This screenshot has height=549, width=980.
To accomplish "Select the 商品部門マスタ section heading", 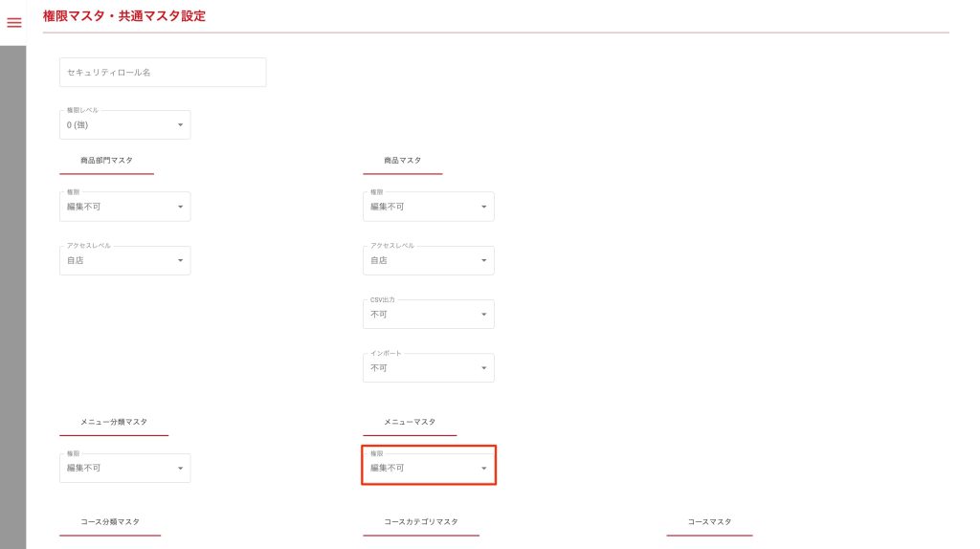I will pos(106,161).
